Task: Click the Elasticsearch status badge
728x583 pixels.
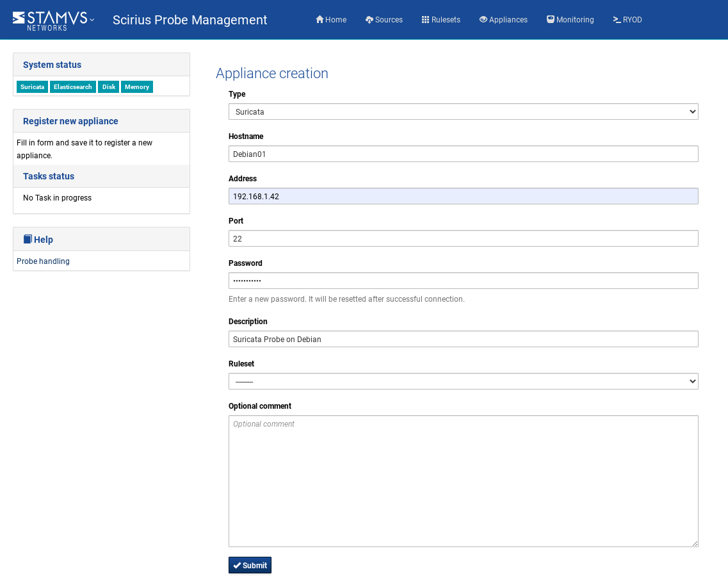Action: [x=73, y=87]
